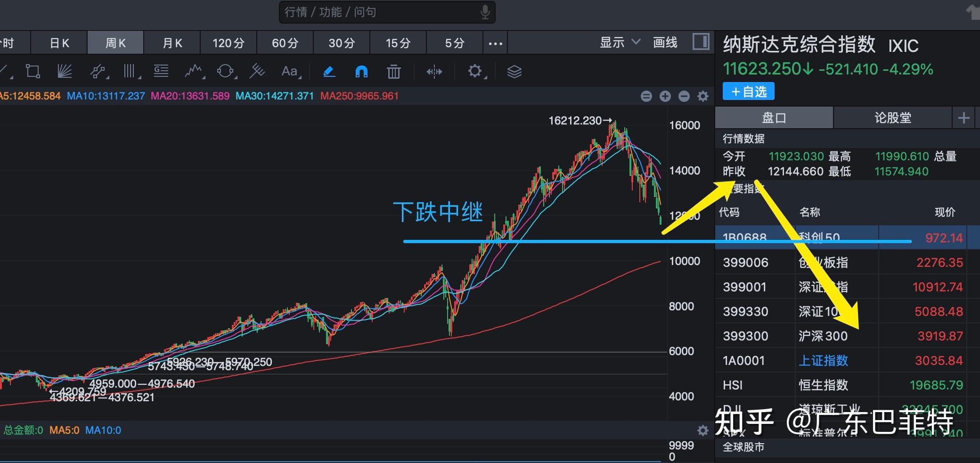The height and width of the screenshot is (463, 980).
Task: Select the Aa text annotation tool
Action: tap(290, 71)
